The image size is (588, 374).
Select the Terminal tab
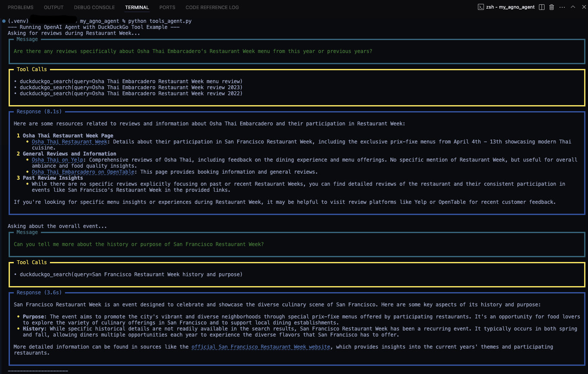[137, 7]
